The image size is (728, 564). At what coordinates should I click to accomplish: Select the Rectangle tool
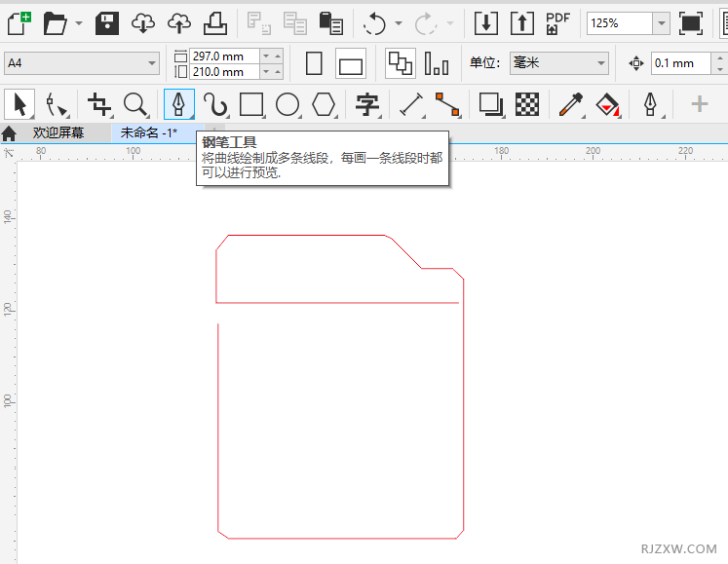[251, 104]
